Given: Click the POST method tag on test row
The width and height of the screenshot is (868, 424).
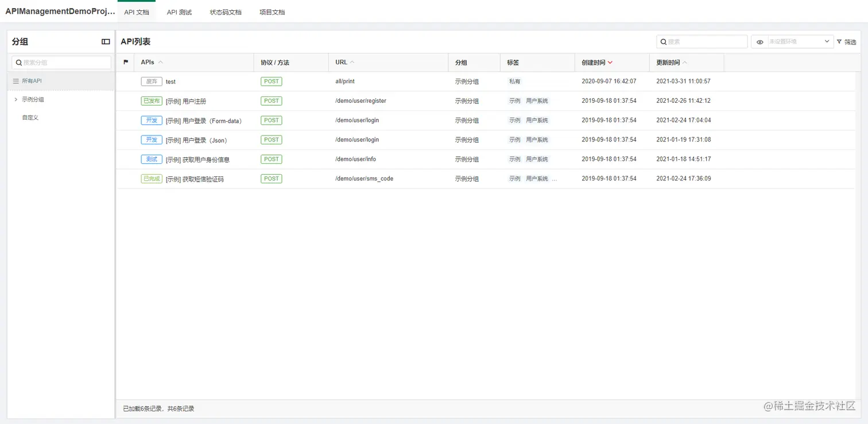Looking at the screenshot, I should [x=272, y=82].
